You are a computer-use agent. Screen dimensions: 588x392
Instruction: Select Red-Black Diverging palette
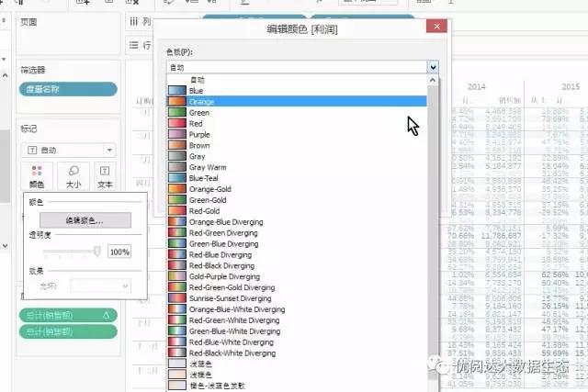297,265
